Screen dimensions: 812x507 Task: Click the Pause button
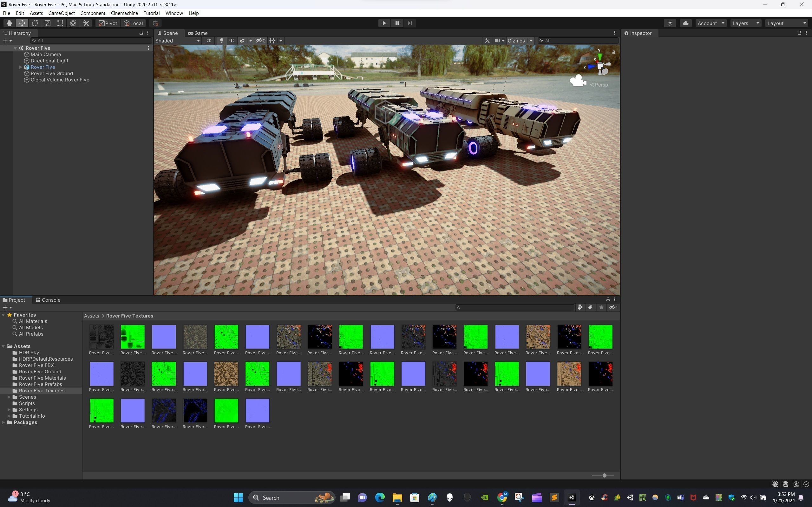397,23
